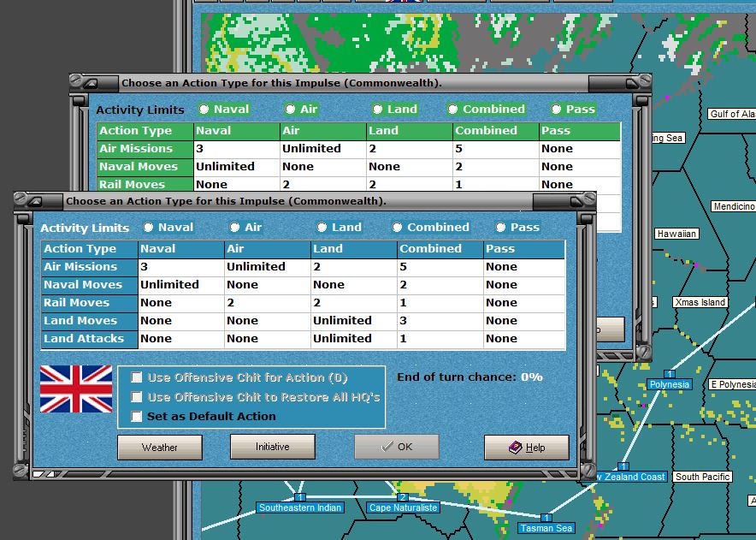The width and height of the screenshot is (756, 540).
Task: Click the marker 1 above Tasman Sea
Action: 546,518
